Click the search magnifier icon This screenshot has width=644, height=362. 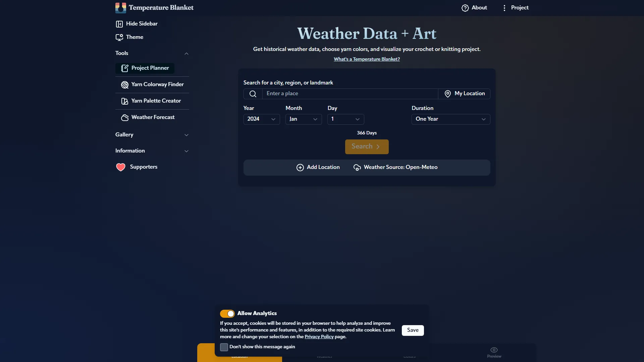coord(253,94)
